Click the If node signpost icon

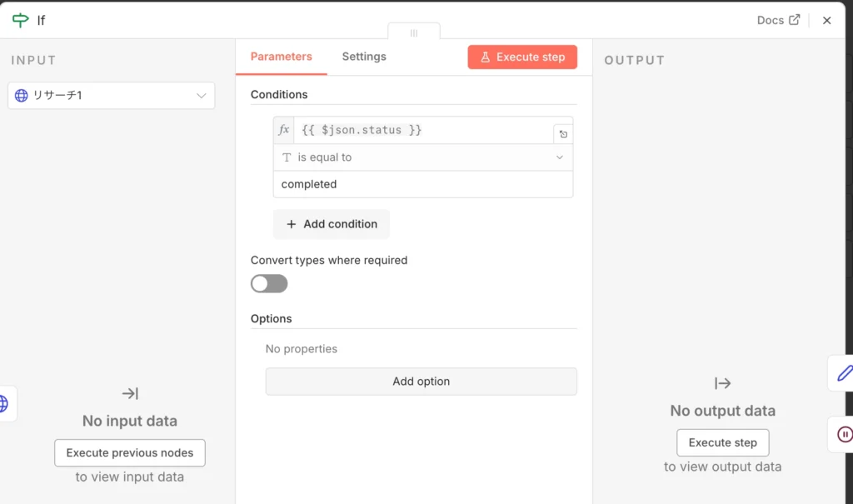(20, 20)
